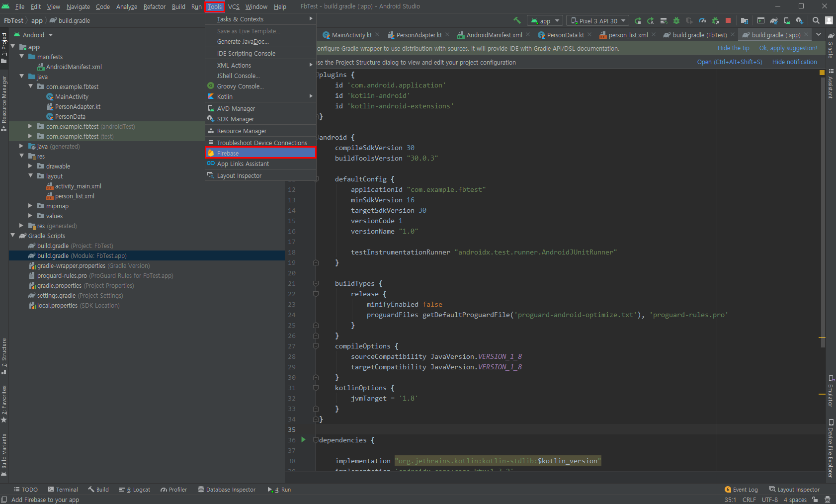This screenshot has height=504, width=836.
Task: Click Hide the tip link
Action: click(733, 48)
